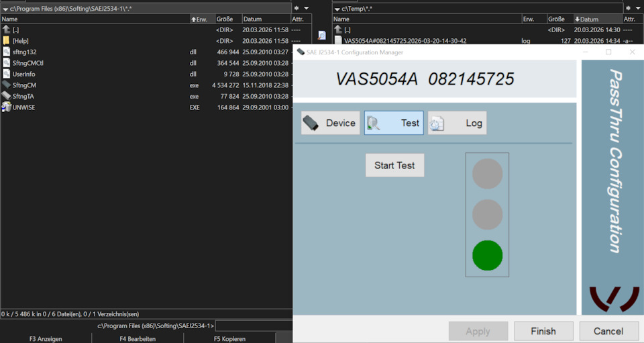The image size is (644, 343).
Task: Sort left panel by Attr. column
Action: tap(301, 19)
